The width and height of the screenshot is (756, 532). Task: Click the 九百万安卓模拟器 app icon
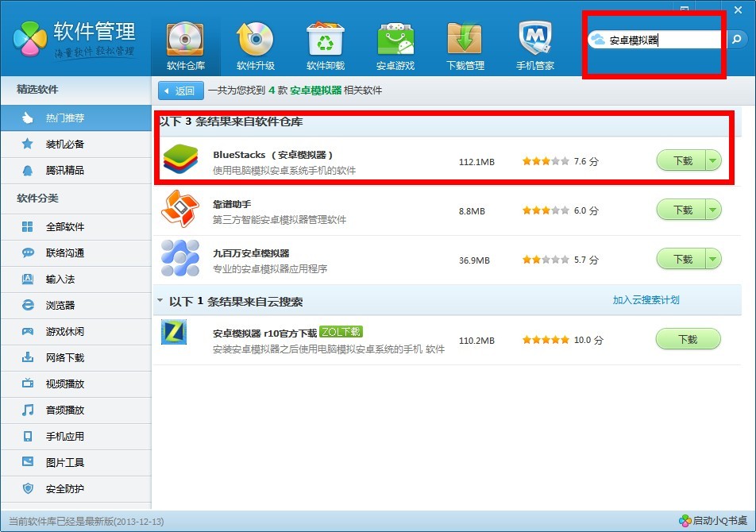180,258
